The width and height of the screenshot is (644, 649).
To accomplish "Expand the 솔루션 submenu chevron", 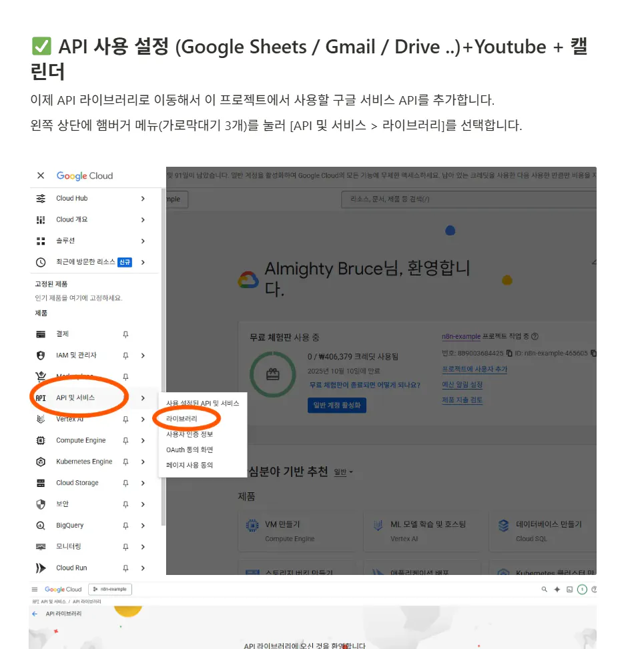I will tap(143, 241).
